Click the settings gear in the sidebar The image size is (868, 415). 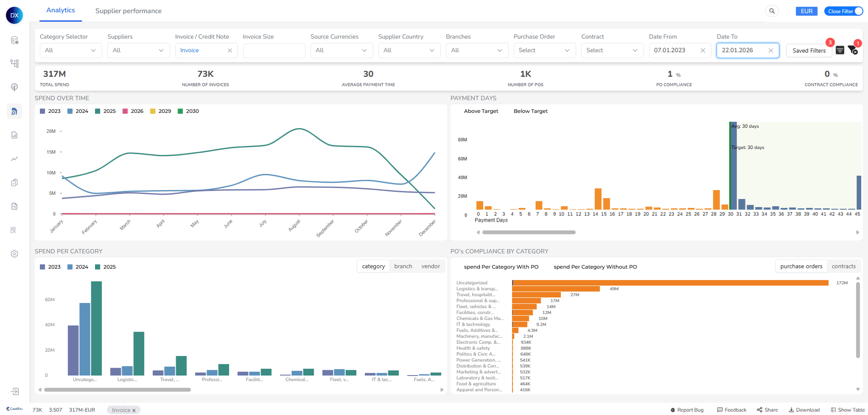pyautogui.click(x=14, y=254)
